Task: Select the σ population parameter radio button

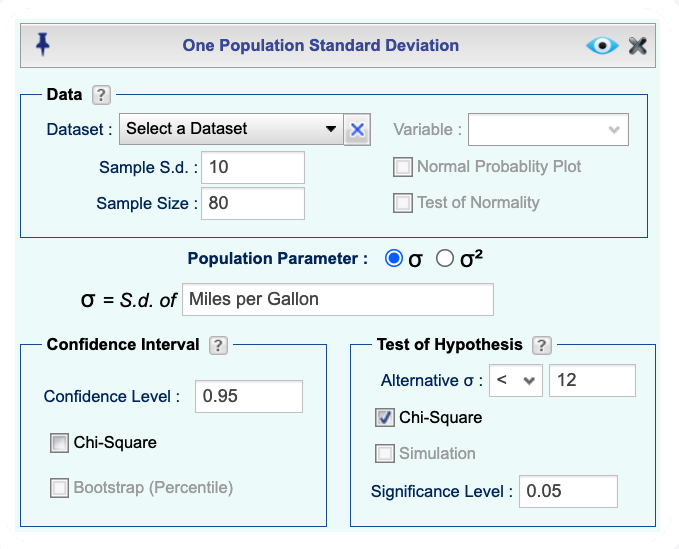Action: click(394, 258)
